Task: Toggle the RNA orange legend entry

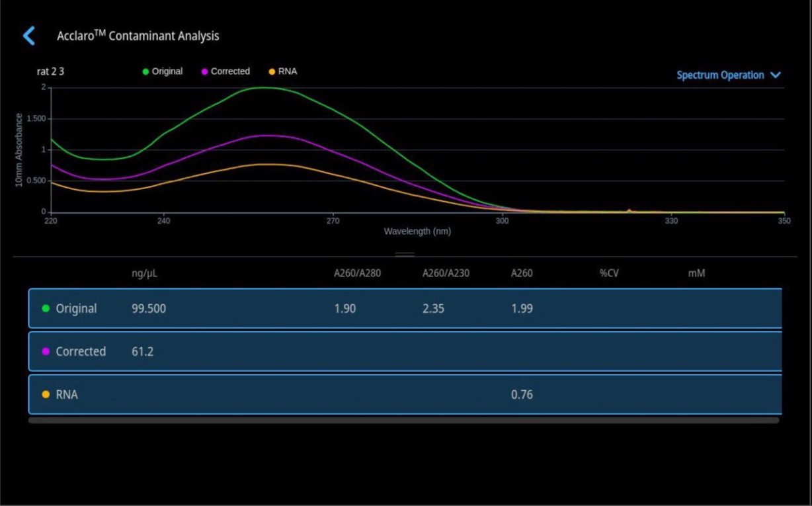Action: [x=282, y=71]
